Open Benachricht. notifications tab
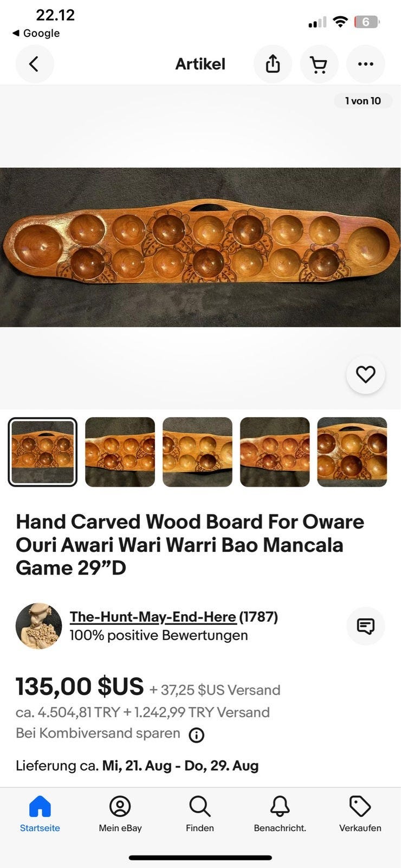401x868 pixels. click(280, 814)
